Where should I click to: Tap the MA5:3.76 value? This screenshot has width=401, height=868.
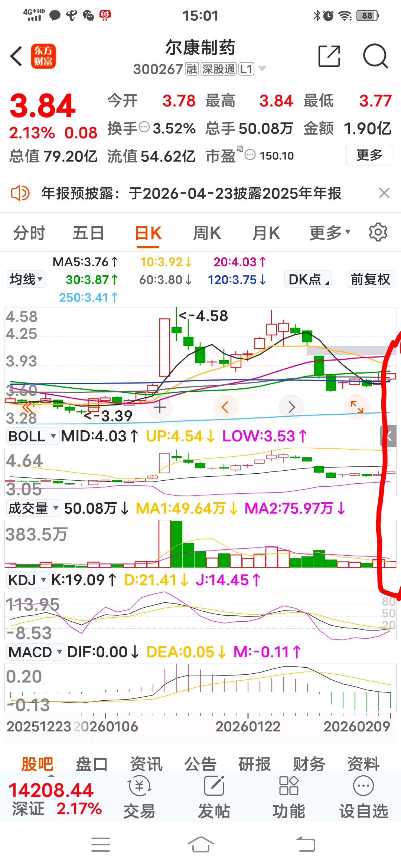click(85, 262)
